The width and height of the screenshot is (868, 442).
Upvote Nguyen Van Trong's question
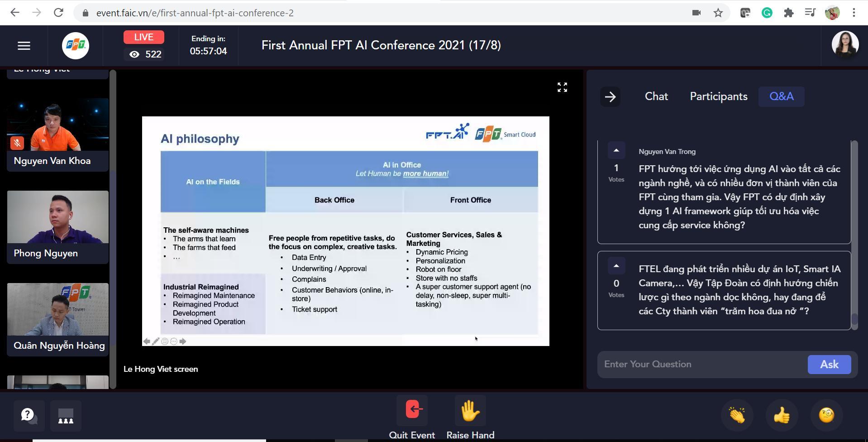(616, 150)
